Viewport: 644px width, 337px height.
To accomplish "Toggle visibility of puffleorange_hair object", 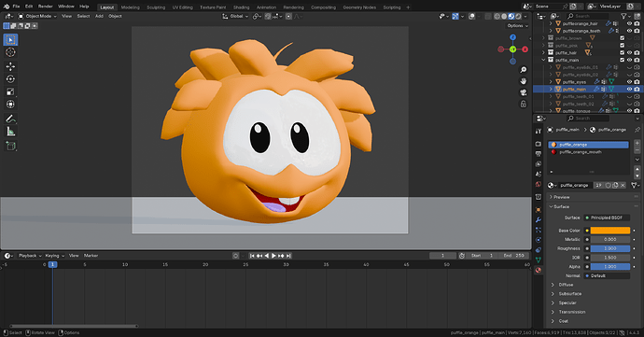I will pos(629,23).
